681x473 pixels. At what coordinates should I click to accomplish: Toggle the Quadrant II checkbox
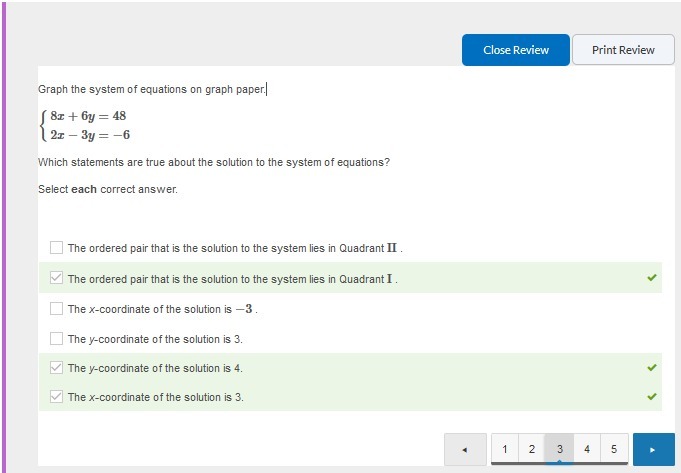pyautogui.click(x=56, y=248)
